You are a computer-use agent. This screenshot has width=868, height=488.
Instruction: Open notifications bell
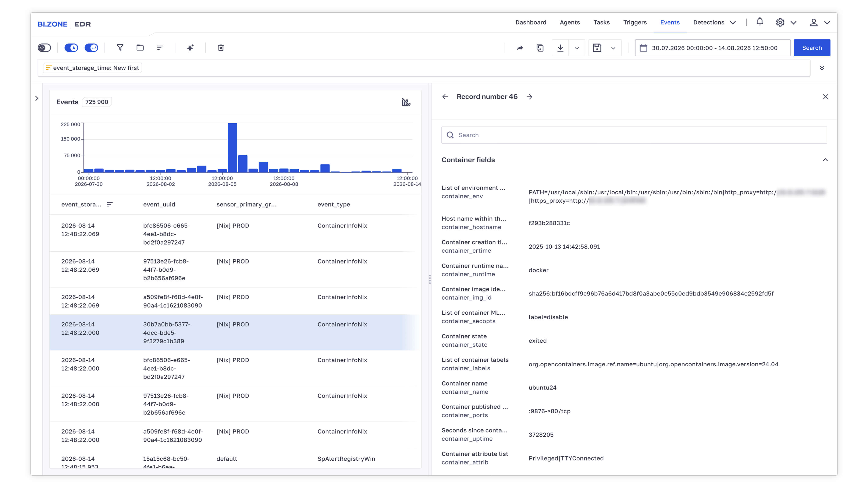760,22
